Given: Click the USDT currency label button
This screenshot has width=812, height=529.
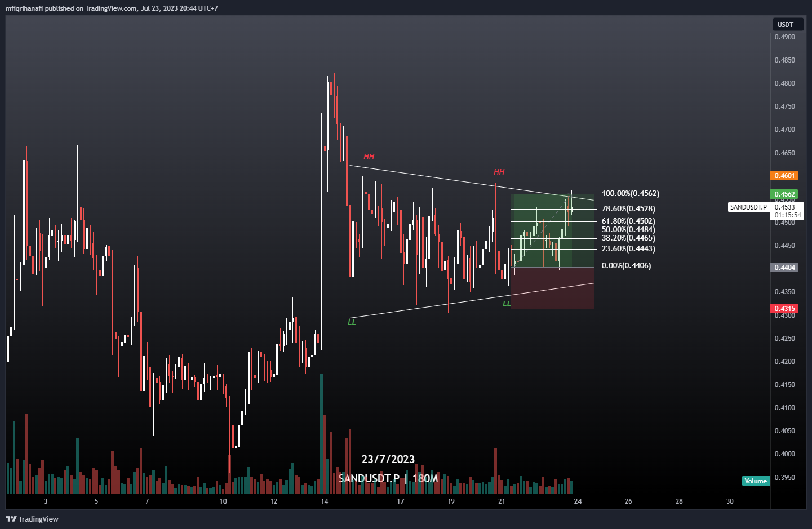Looking at the screenshot, I should [788, 24].
